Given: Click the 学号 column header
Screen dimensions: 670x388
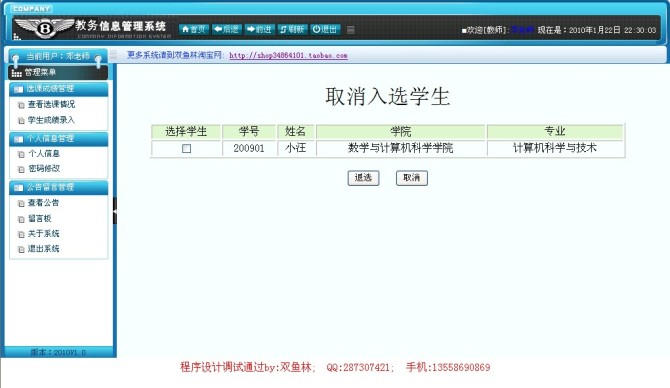Looking at the screenshot, I should coord(249,131).
